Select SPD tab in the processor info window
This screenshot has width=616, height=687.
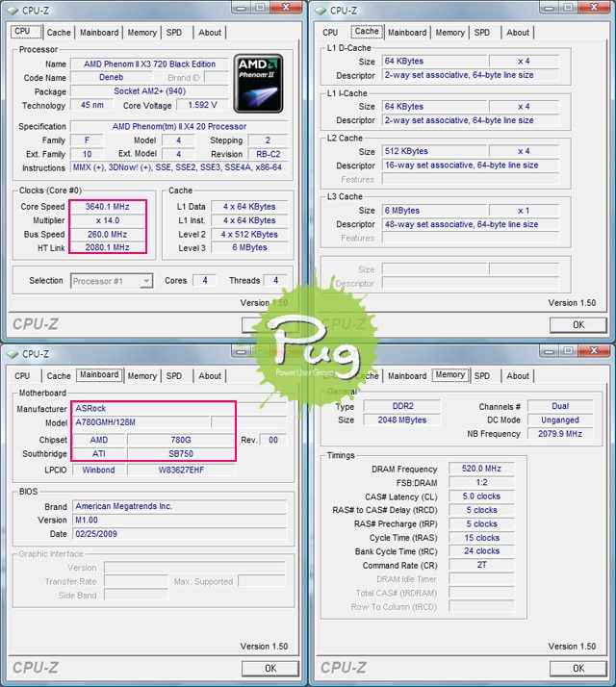174,33
